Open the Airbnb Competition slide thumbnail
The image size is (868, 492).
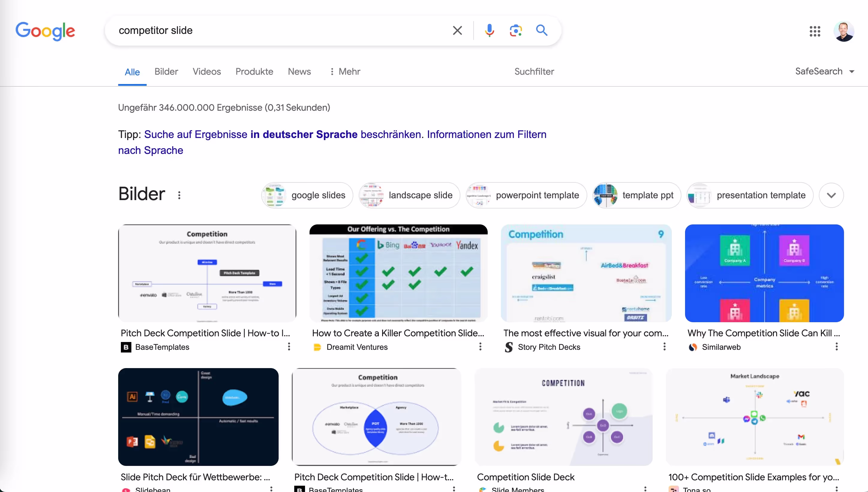pos(586,273)
